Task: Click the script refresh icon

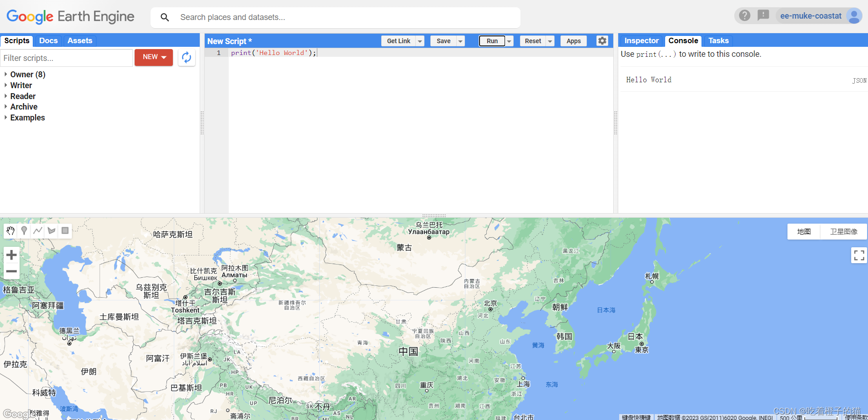Action: [187, 57]
